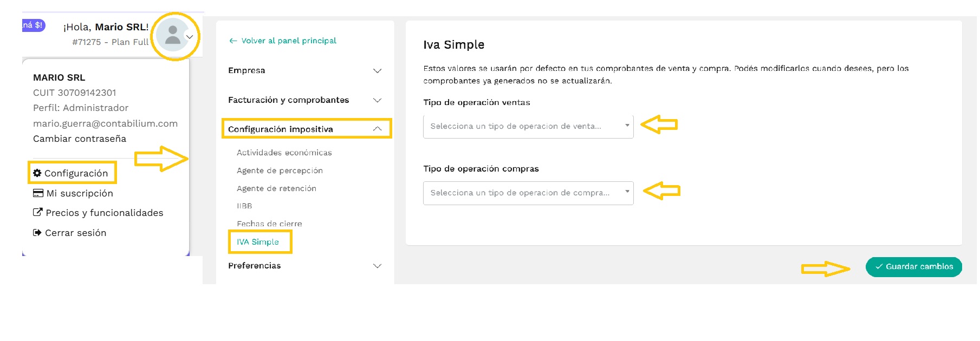Click the Cerrar sesión logout icon
This screenshot has height=341, width=980.
click(37, 233)
